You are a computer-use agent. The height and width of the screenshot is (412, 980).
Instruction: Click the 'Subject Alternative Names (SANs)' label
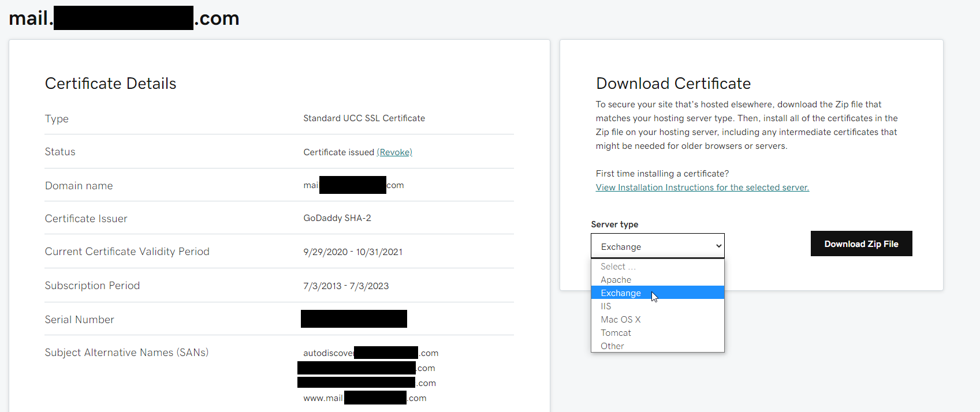[x=126, y=353]
